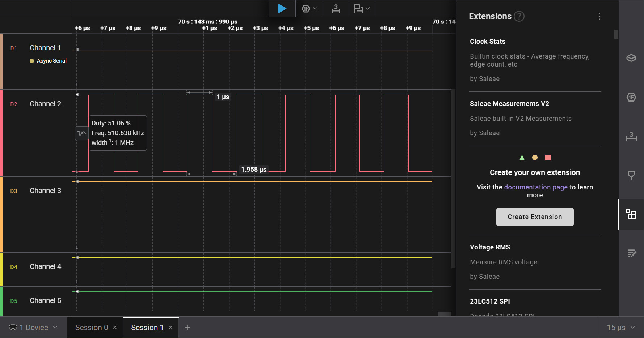Open the Analyzers panel in the right sidebar
The width and height of the screenshot is (644, 338).
(631, 97)
